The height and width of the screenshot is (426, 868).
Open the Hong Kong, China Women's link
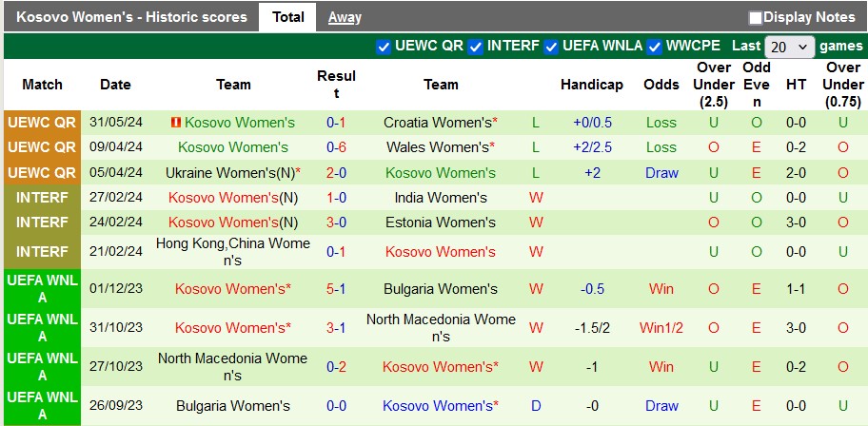pyautogui.click(x=233, y=252)
